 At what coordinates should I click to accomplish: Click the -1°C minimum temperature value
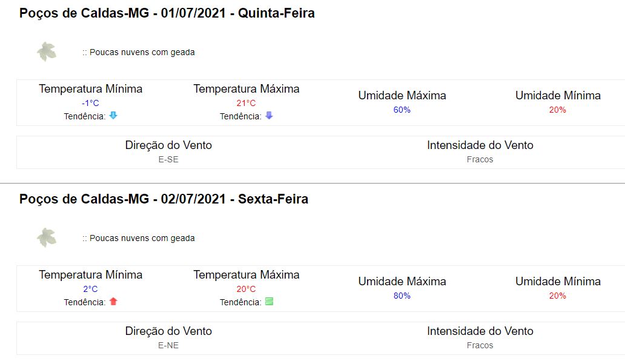coord(90,103)
